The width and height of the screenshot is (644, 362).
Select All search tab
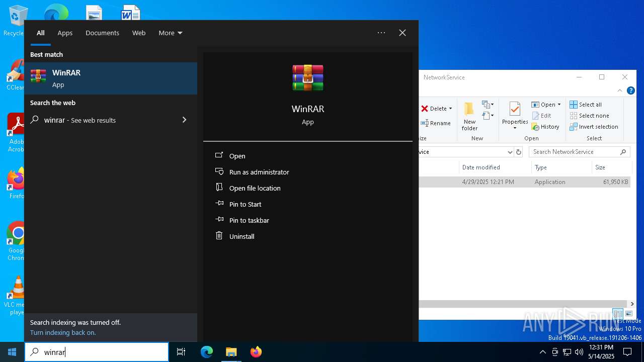(41, 33)
